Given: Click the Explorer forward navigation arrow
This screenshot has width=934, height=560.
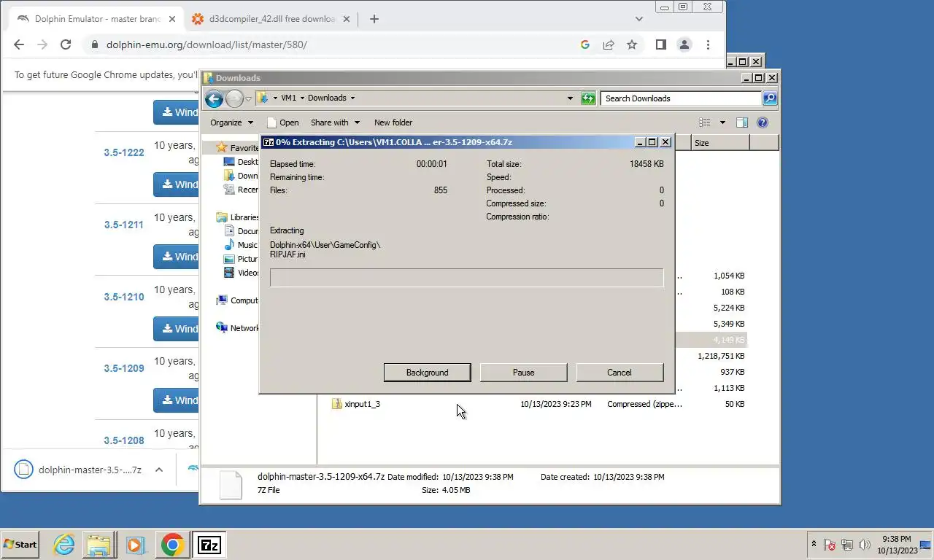Looking at the screenshot, I should click(x=234, y=98).
